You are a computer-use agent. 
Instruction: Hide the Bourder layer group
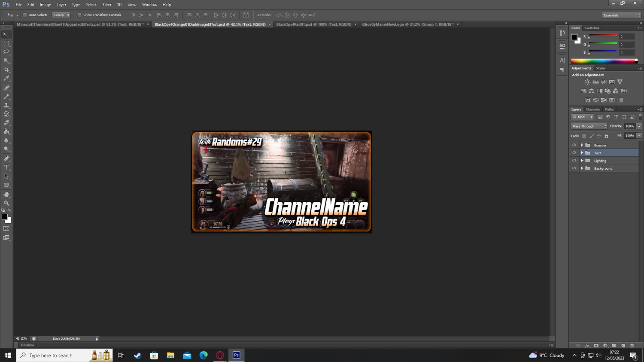click(574, 145)
